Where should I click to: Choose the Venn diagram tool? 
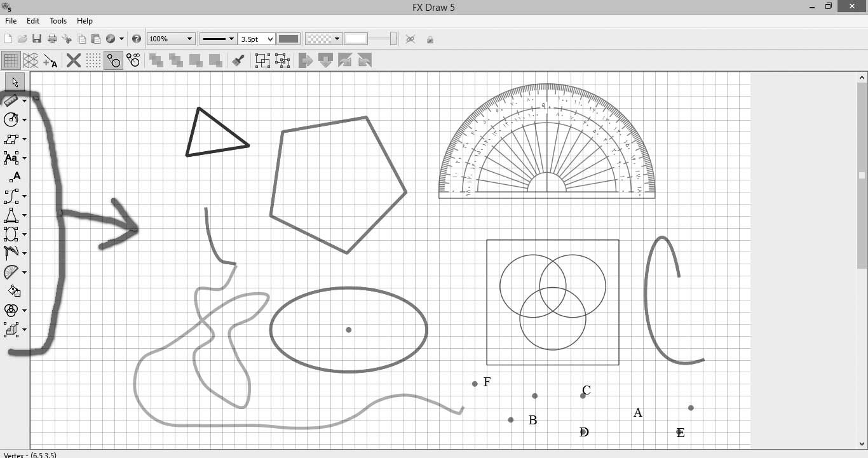[11, 311]
